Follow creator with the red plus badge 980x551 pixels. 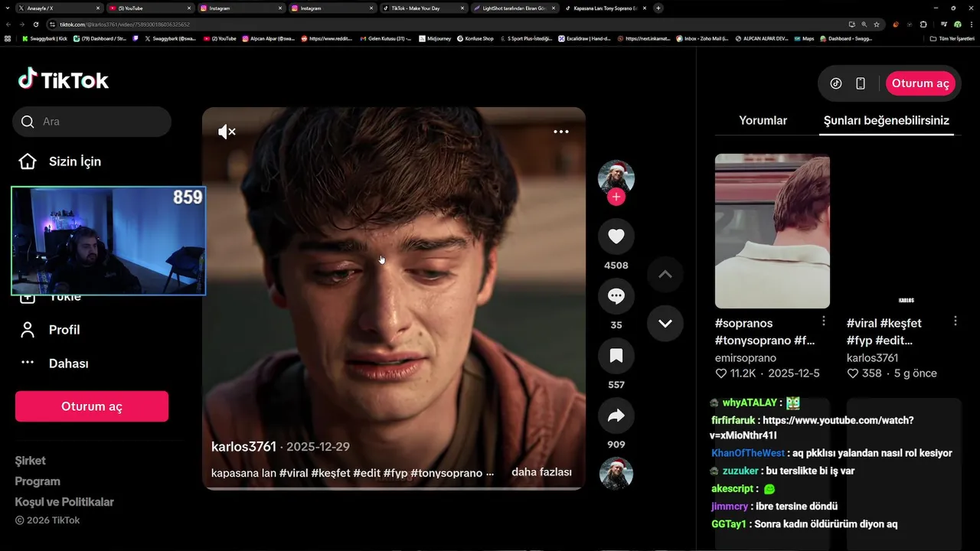point(616,197)
